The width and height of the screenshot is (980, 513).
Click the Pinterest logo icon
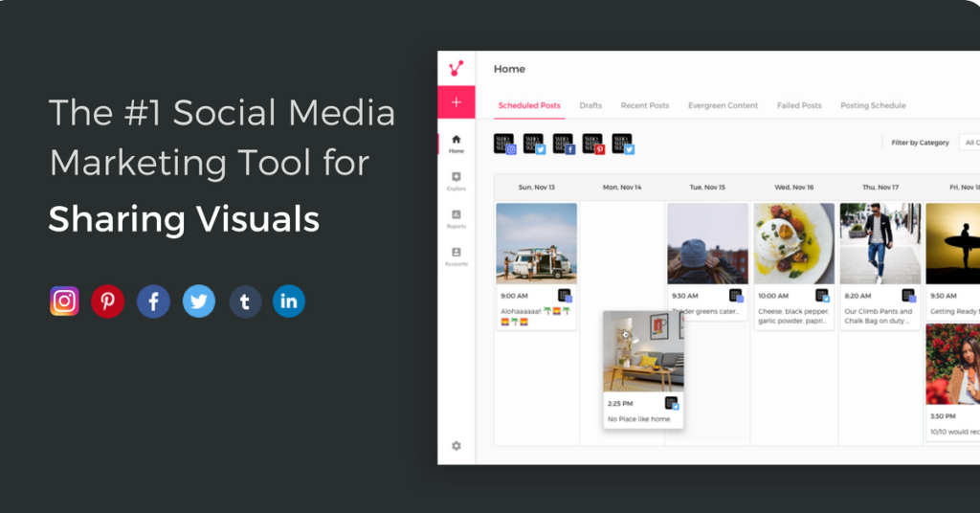pos(107,301)
